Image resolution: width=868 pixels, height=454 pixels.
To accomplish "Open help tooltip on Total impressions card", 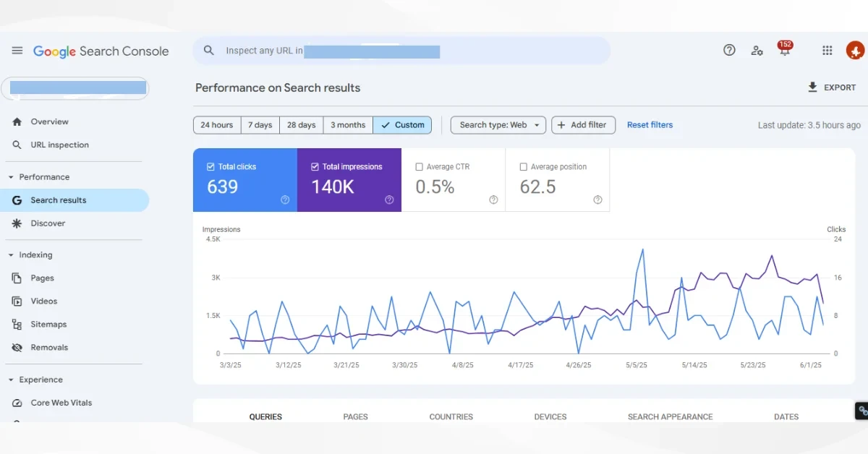I will 389,200.
